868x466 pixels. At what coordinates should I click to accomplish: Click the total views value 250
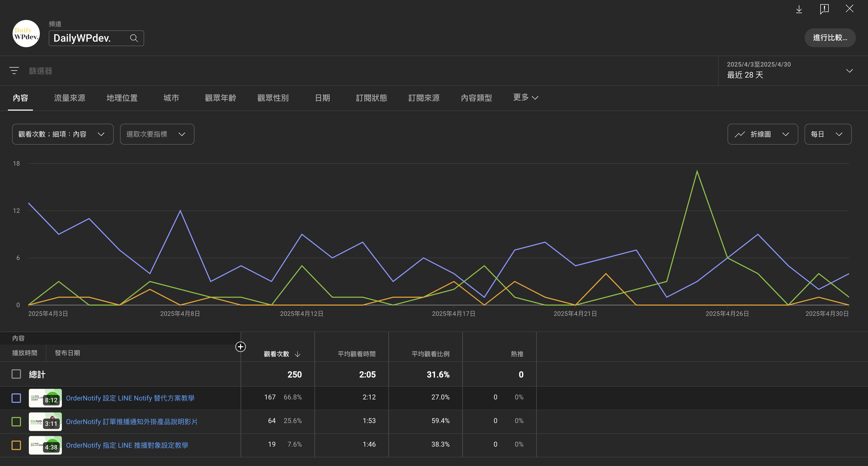295,374
